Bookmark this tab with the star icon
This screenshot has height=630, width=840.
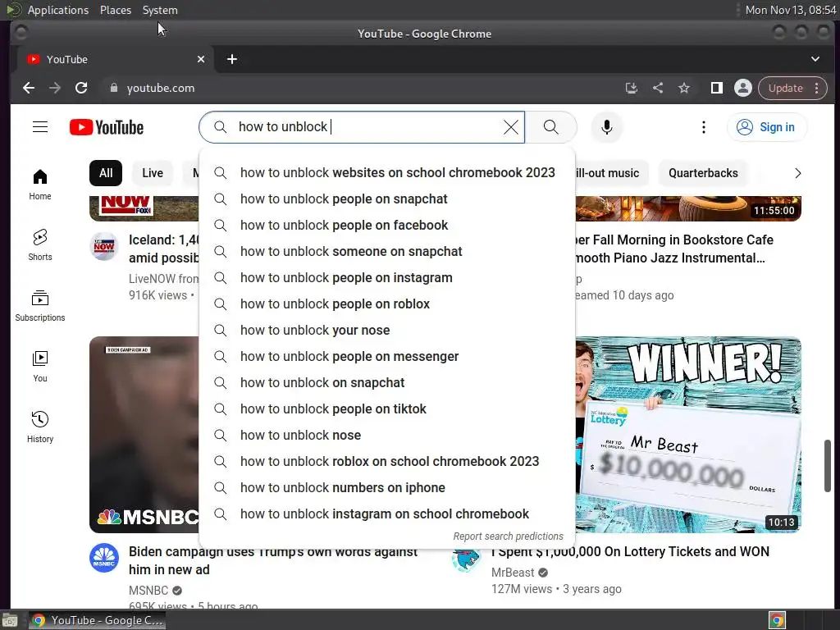(684, 88)
